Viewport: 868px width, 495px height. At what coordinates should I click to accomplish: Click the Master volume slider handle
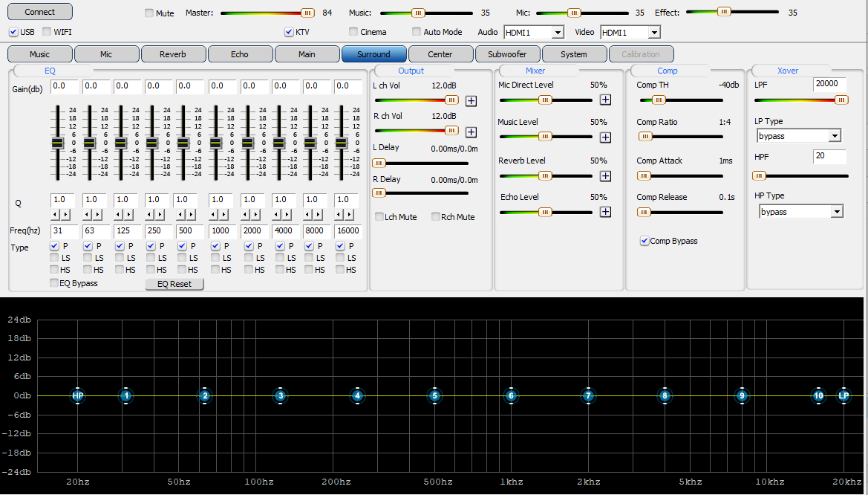[307, 13]
